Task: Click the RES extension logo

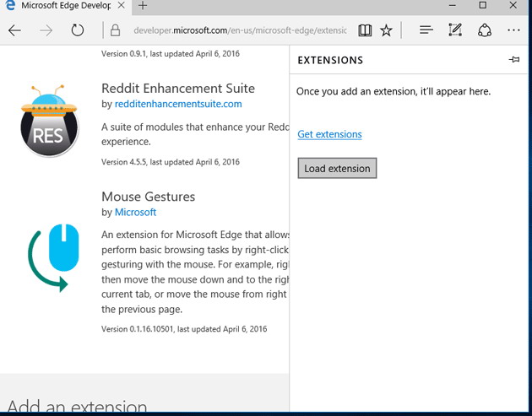Action: (49, 121)
